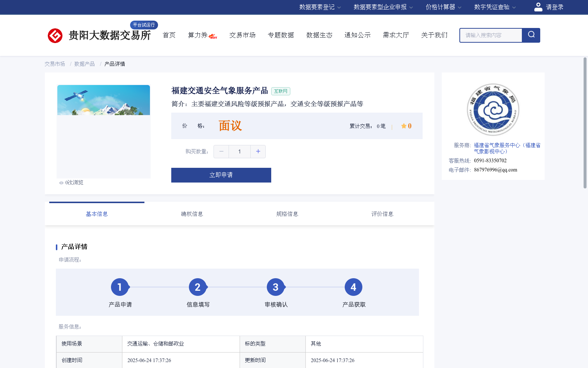Click step 4 产品获取 circle

[354, 287]
